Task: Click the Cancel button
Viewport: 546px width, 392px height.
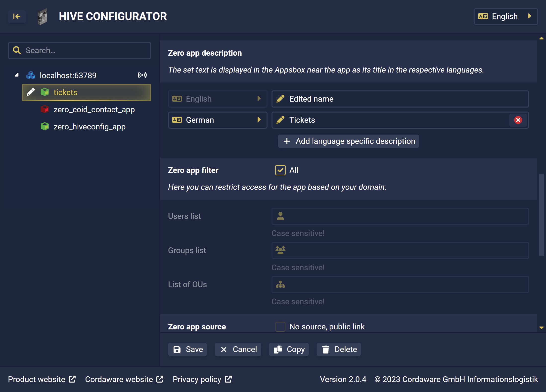Action: point(238,349)
